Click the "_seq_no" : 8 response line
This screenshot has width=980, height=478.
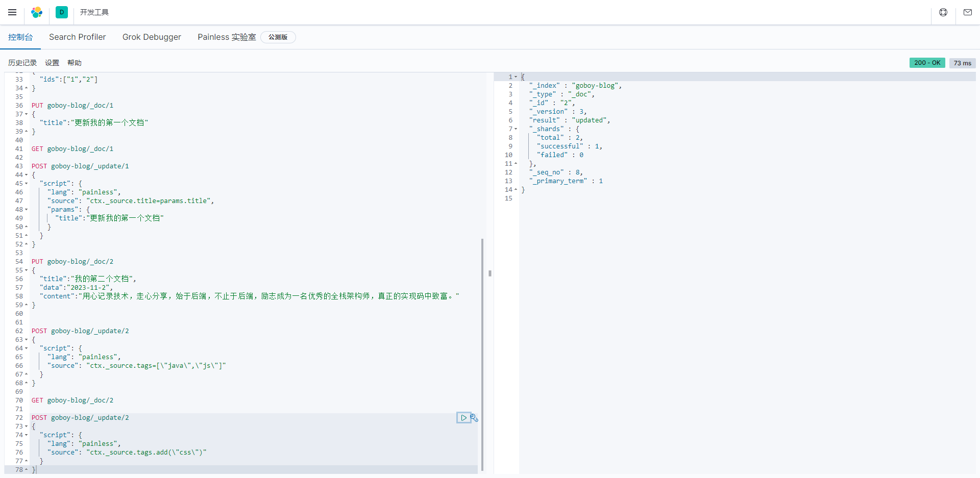click(556, 172)
